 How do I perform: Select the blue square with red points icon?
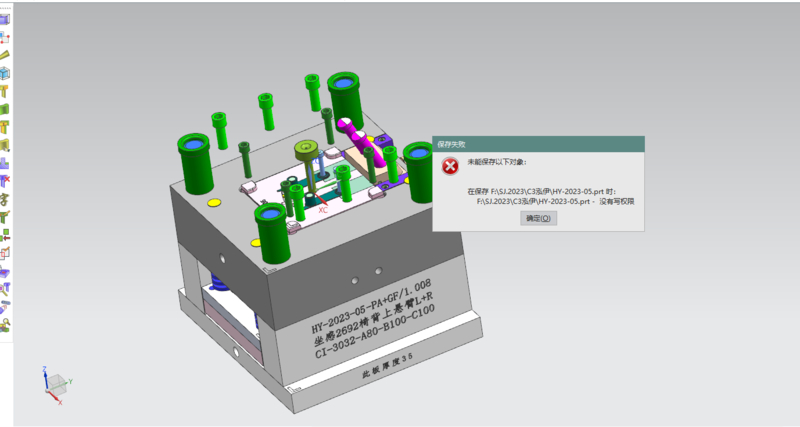(x=5, y=38)
